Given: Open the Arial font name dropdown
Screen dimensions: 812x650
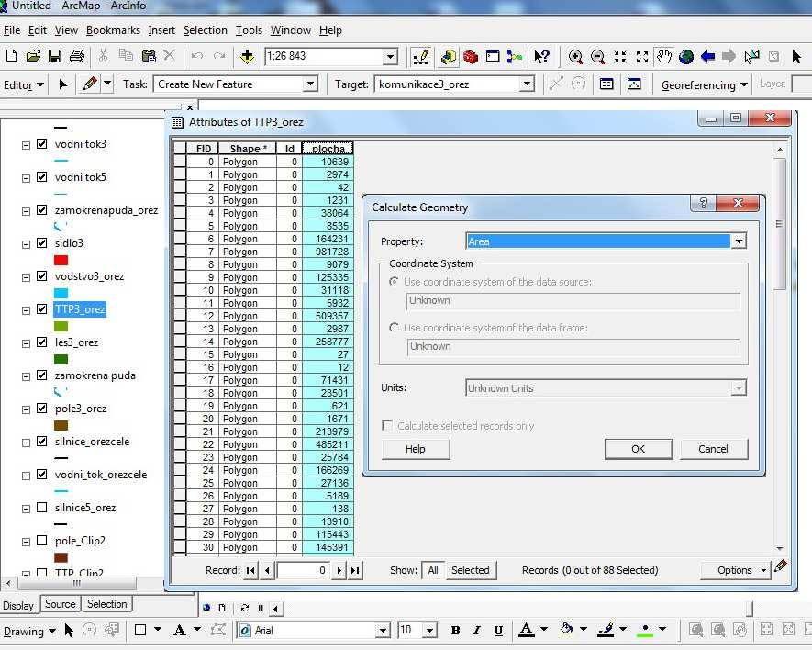Looking at the screenshot, I should click(383, 631).
